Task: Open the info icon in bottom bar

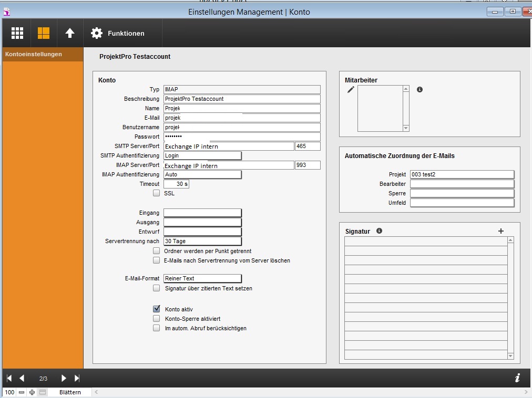Action: click(x=517, y=378)
